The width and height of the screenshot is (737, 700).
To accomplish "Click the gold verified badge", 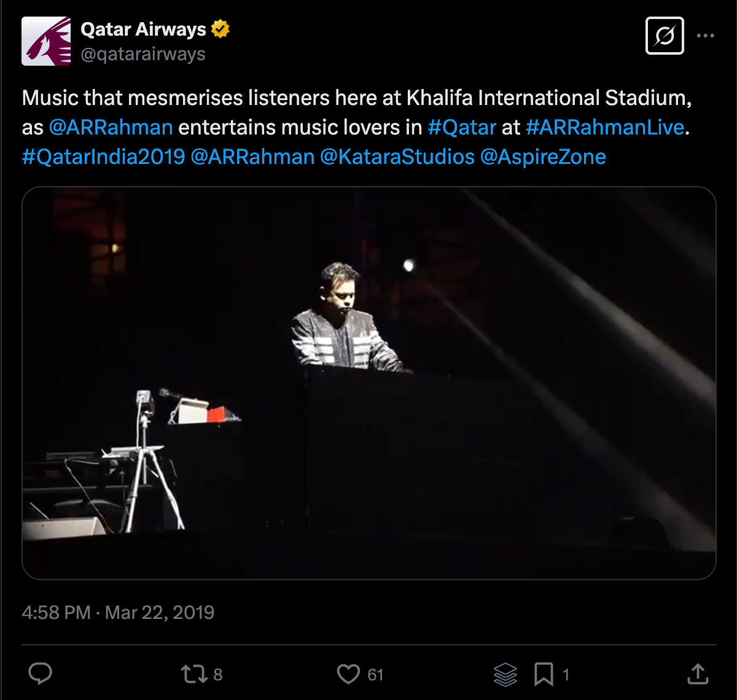I will click(220, 29).
